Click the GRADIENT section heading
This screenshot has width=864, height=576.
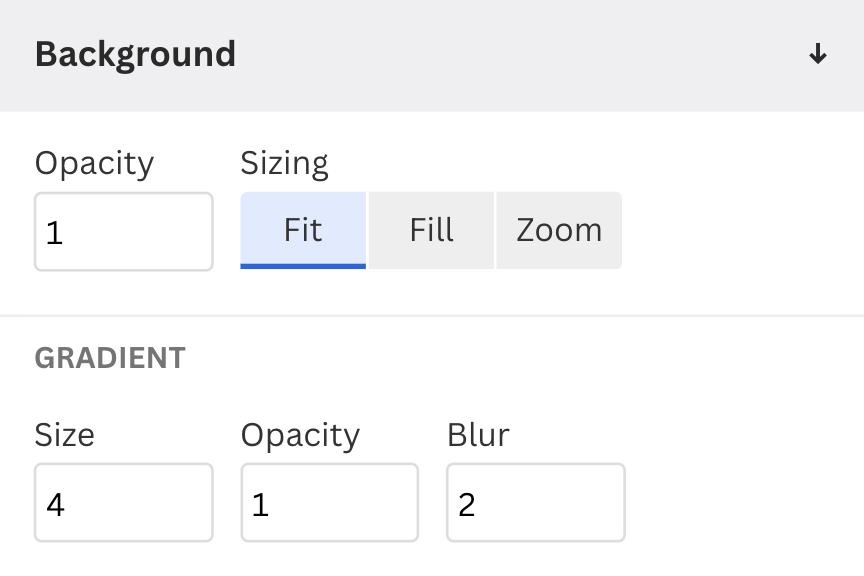tap(110, 358)
